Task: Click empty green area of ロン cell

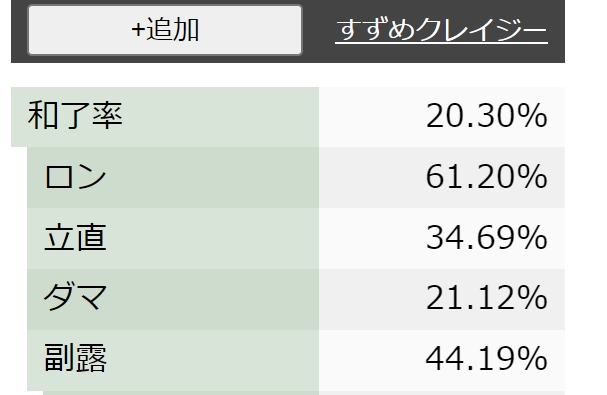Action: tap(213, 177)
